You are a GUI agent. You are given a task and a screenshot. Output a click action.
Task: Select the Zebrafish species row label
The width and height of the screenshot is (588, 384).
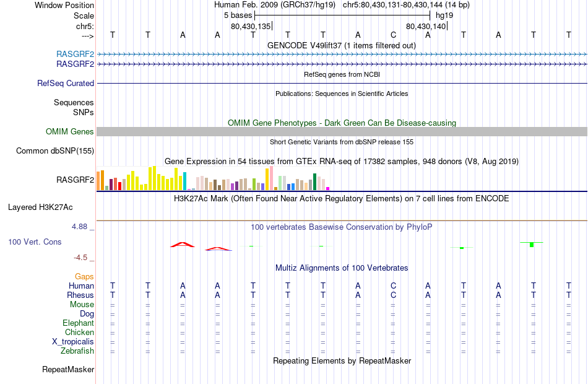click(77, 351)
